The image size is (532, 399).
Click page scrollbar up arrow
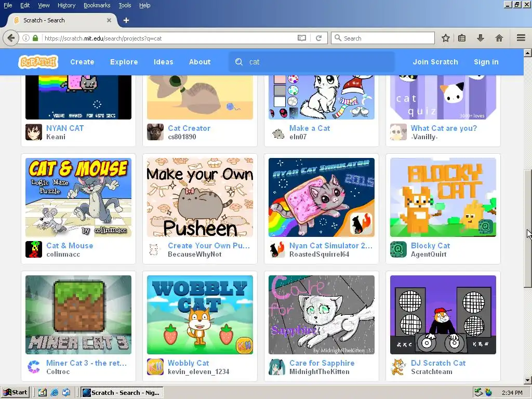click(528, 53)
